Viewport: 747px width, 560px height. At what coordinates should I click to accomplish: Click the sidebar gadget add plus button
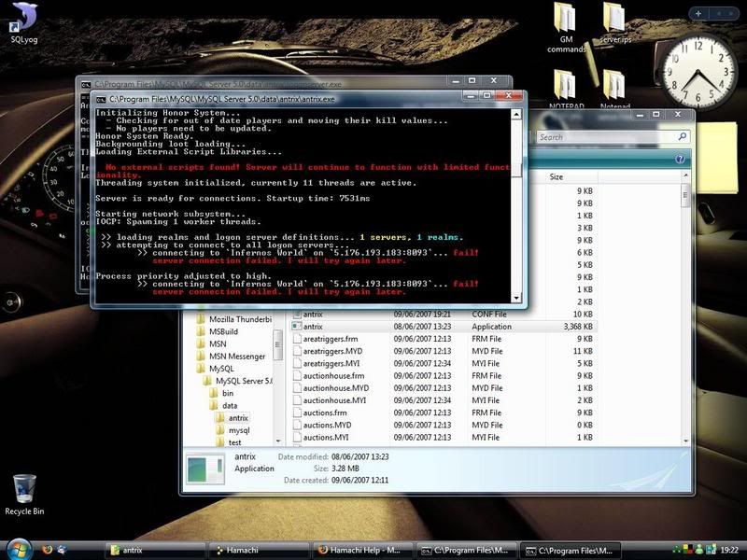698,14
